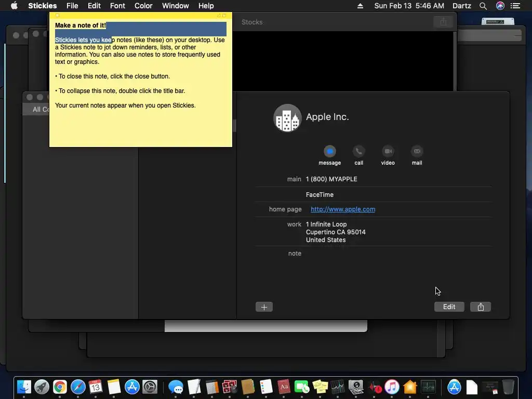Open System Preferences gear in Dock
This screenshot has height=399, width=532.
150,387
